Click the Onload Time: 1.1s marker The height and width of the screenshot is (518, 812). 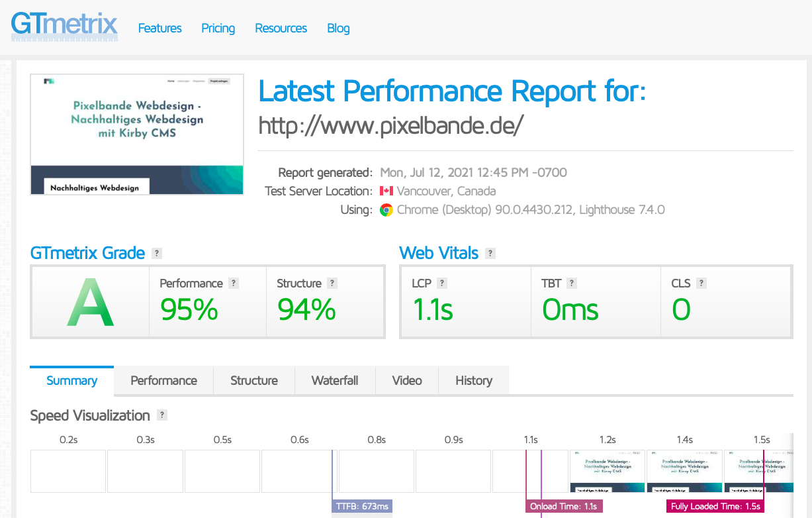pos(564,507)
